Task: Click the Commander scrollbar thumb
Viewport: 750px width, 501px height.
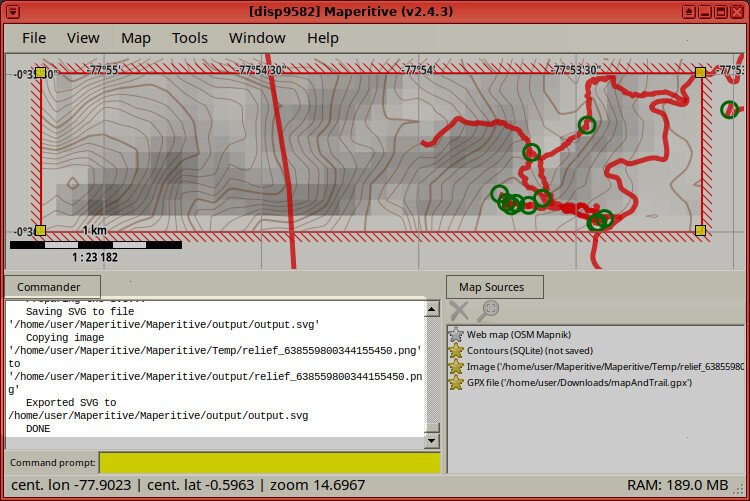Action: [432, 428]
